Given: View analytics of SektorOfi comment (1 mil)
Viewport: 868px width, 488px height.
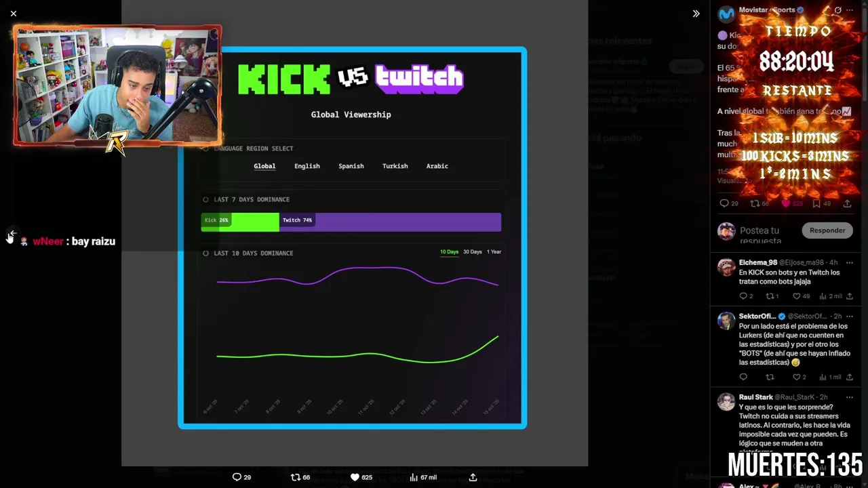Looking at the screenshot, I should click(831, 377).
